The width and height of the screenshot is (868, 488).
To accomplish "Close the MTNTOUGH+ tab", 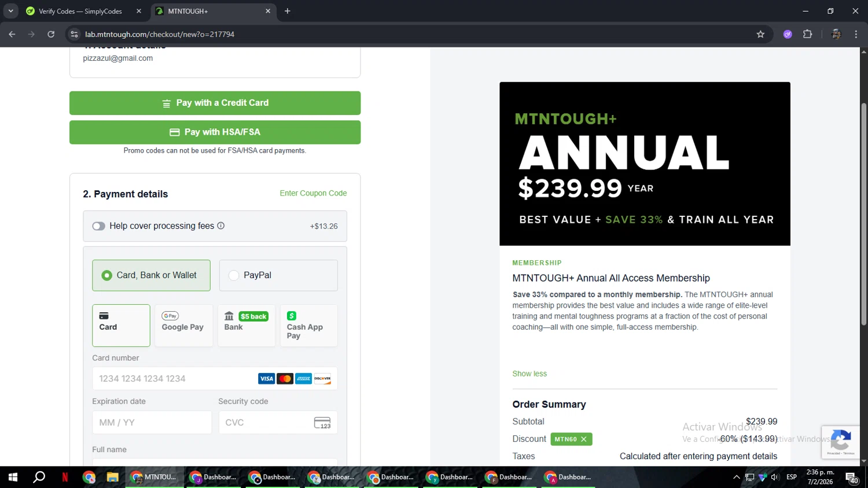I will click(x=268, y=11).
